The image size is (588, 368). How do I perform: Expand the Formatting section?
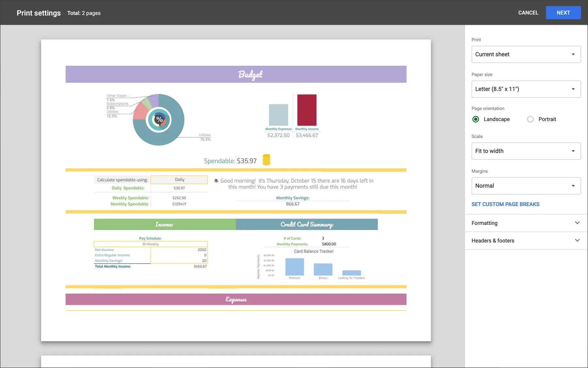[526, 223]
